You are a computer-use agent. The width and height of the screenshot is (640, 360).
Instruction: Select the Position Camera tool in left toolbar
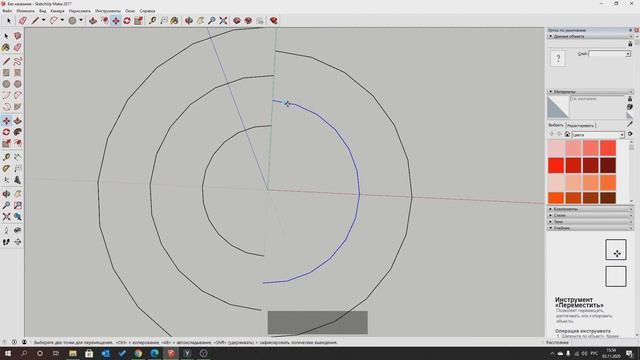6,231
